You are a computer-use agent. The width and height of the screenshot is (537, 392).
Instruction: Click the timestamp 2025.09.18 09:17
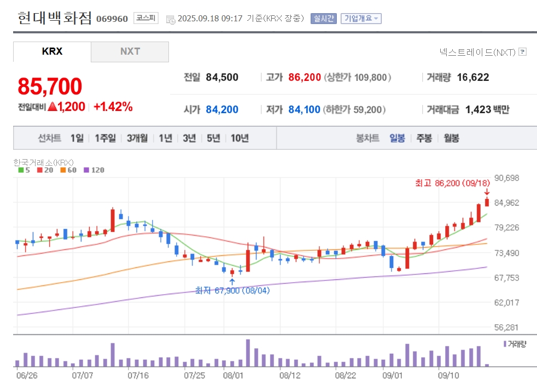point(210,18)
